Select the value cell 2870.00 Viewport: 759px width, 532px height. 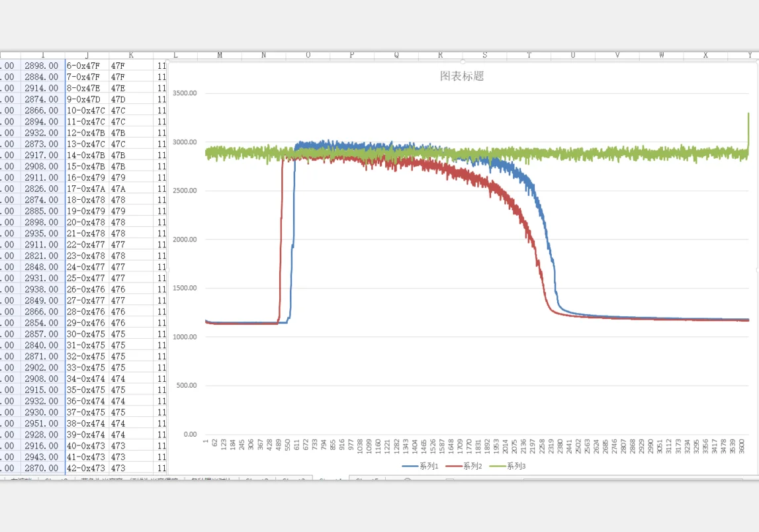(x=42, y=468)
